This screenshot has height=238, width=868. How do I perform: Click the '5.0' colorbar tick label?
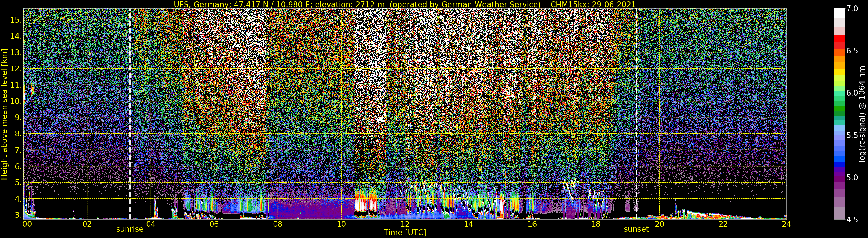pos(852,177)
